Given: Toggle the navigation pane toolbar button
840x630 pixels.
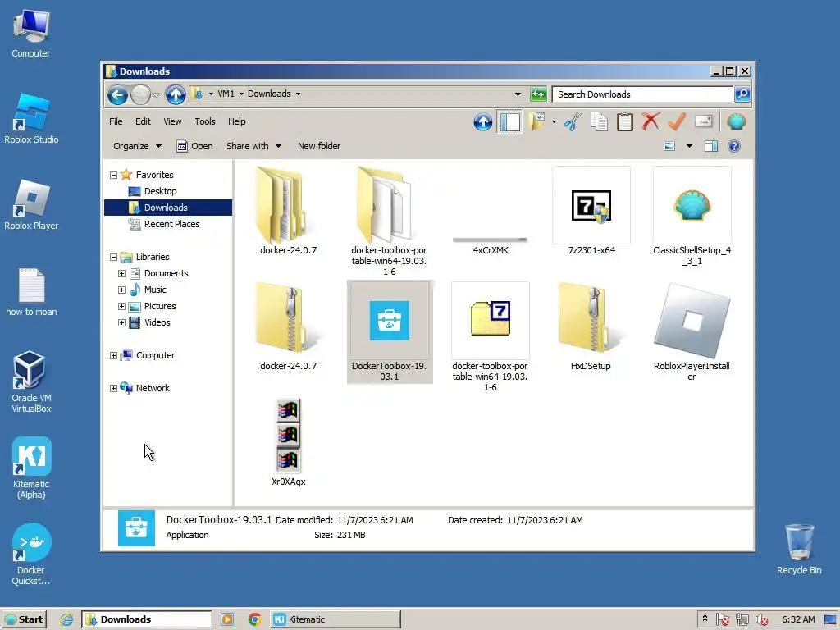Looking at the screenshot, I should pos(509,122).
